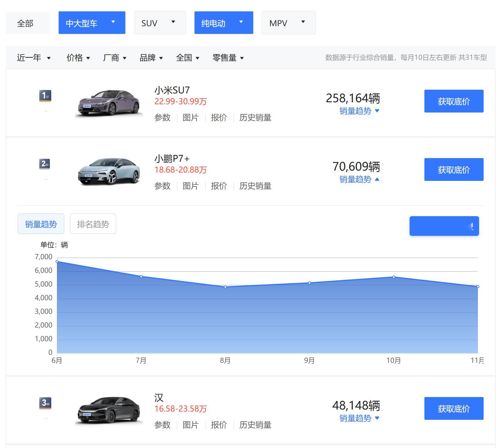Open 图片 for 汉
The width and height of the screenshot is (501, 448).
(191, 425)
